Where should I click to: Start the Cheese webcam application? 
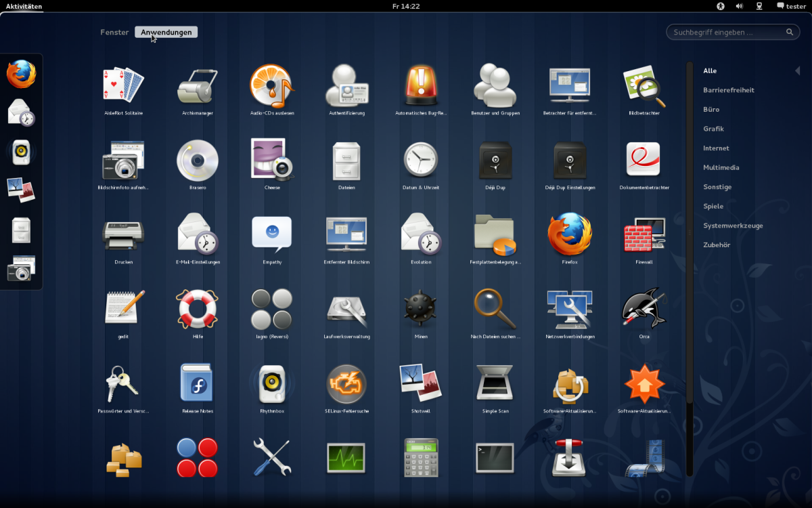(x=272, y=161)
